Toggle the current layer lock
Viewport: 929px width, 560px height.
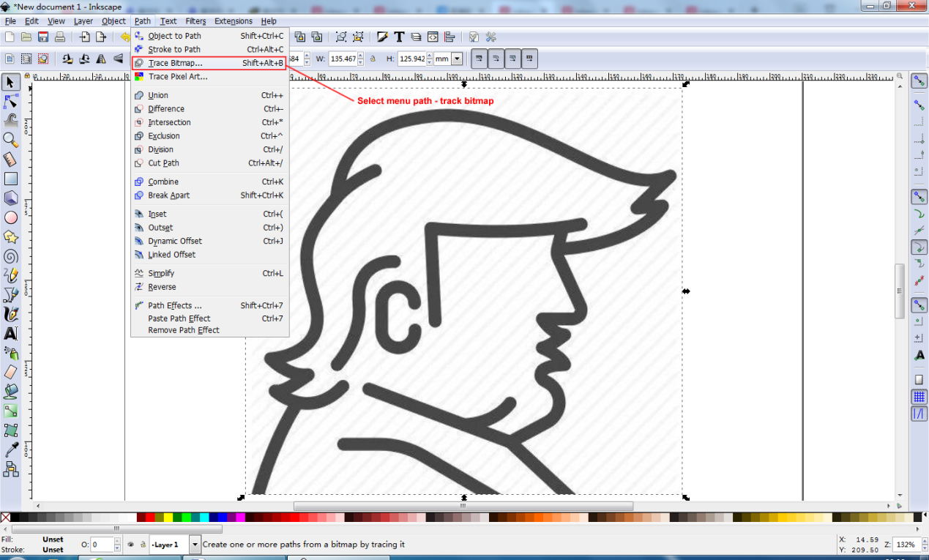coord(142,545)
